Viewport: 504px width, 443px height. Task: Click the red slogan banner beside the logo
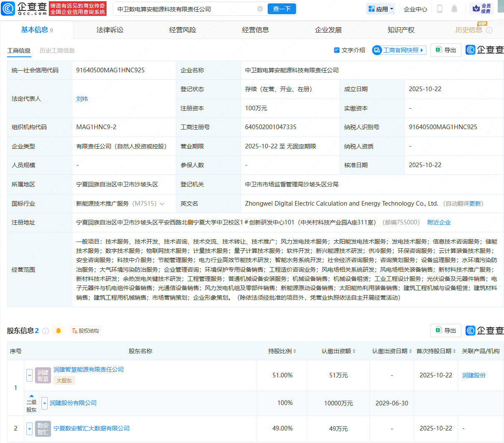click(78, 9)
